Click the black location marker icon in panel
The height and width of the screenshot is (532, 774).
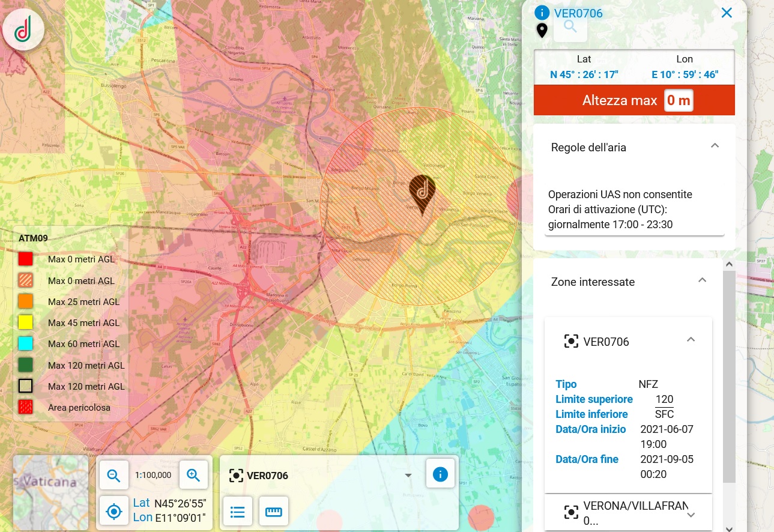click(x=542, y=30)
